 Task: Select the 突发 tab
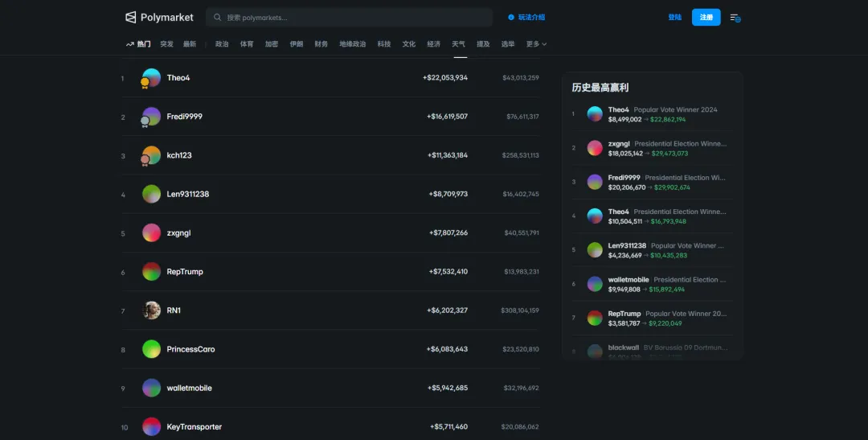pos(166,43)
